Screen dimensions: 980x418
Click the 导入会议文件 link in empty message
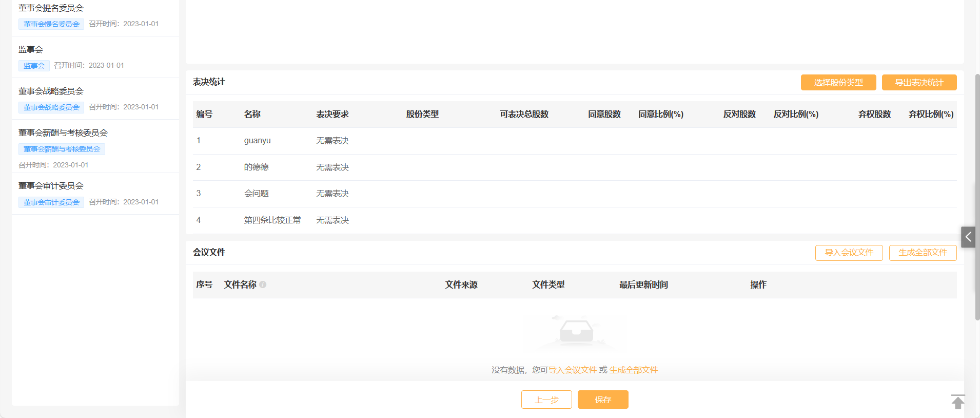click(x=573, y=370)
